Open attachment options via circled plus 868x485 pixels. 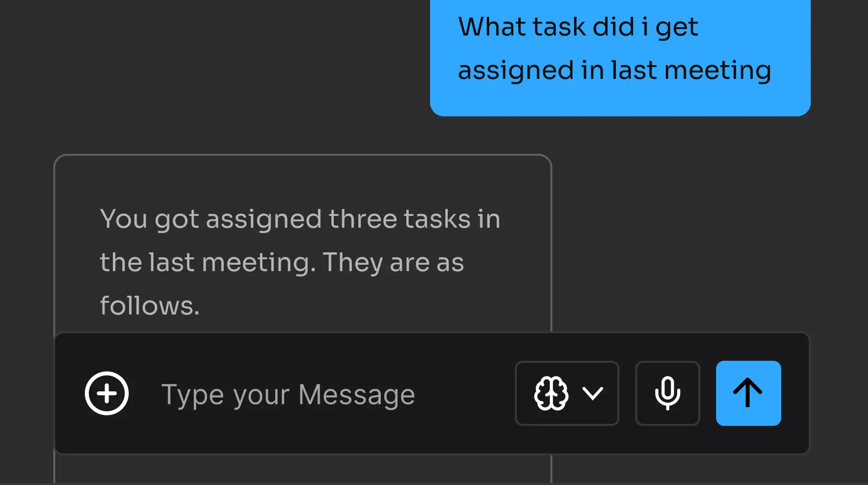[107, 393]
